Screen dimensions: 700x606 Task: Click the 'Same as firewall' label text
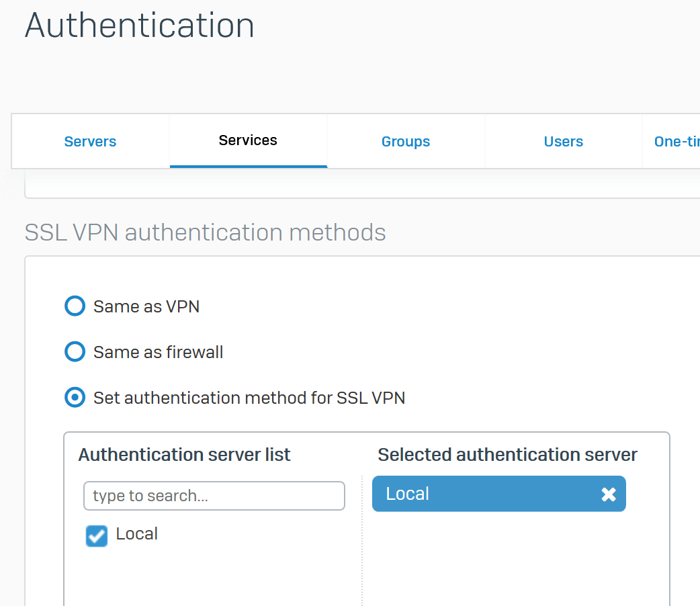(x=159, y=353)
